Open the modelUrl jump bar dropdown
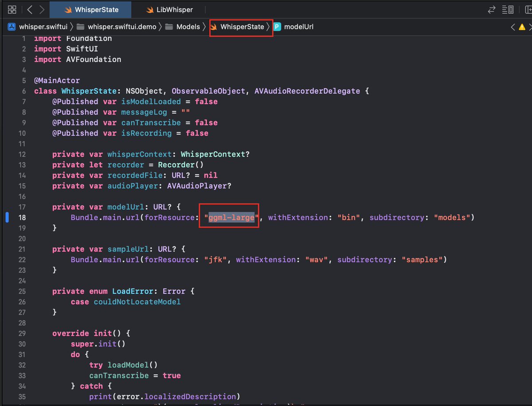Image resolution: width=532 pixels, height=406 pixels. [x=298, y=27]
